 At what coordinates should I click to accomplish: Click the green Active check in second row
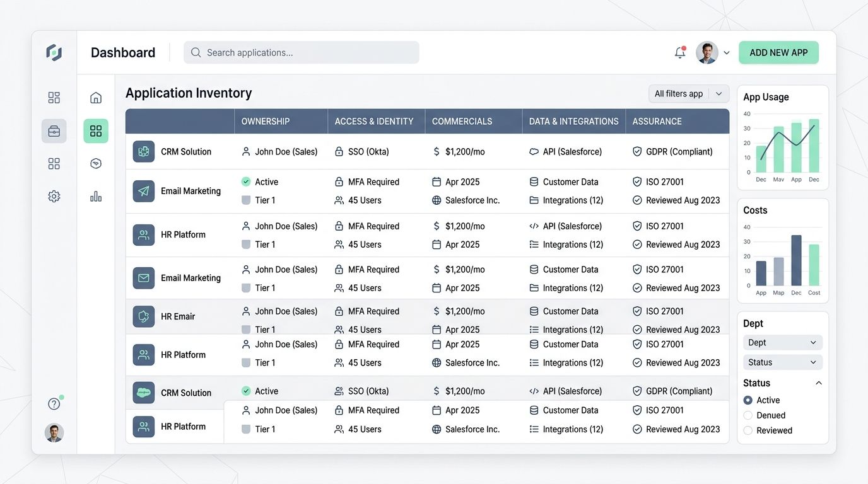pos(246,181)
